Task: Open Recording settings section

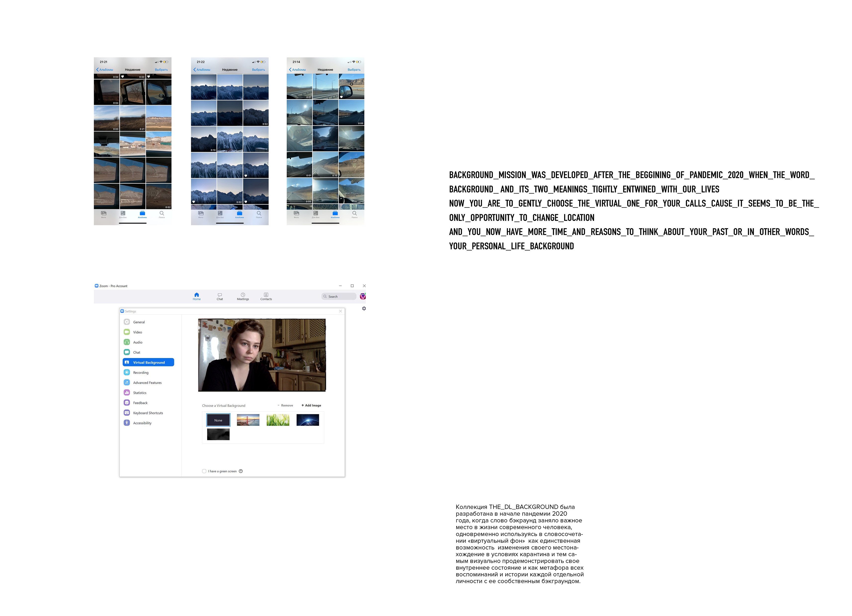Action: pyautogui.click(x=140, y=373)
